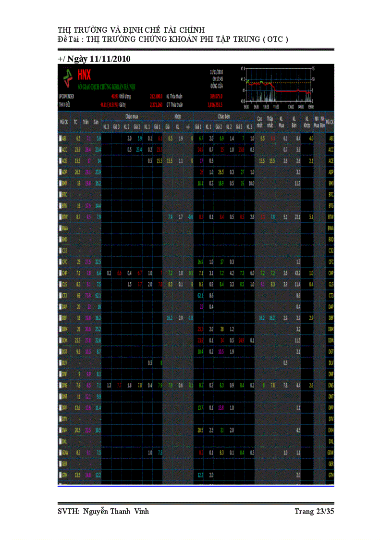Click the Sàn column header
The height and width of the screenshot is (540, 392).
pyautogui.click(x=97, y=122)
